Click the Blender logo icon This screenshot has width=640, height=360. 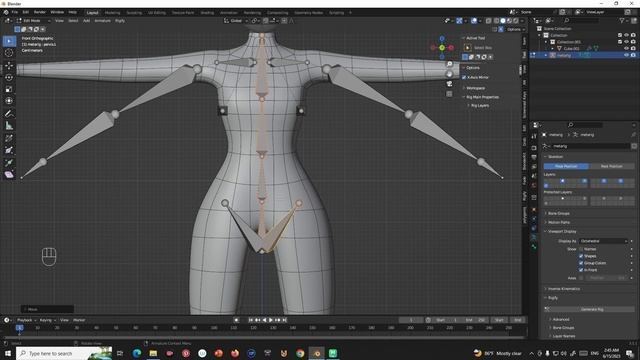tap(6, 12)
